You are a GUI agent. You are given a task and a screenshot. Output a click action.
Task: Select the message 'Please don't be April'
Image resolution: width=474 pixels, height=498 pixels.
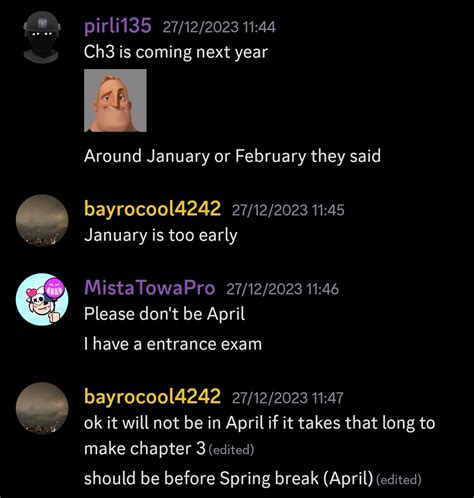click(x=164, y=314)
